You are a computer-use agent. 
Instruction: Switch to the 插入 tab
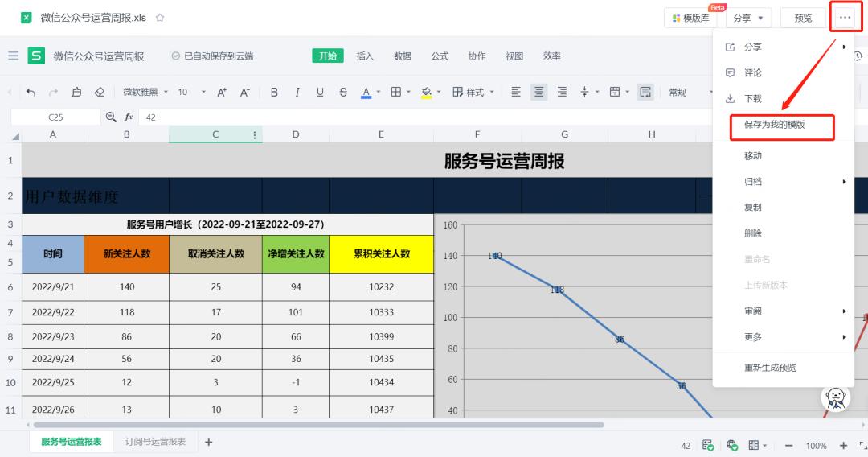pos(365,56)
